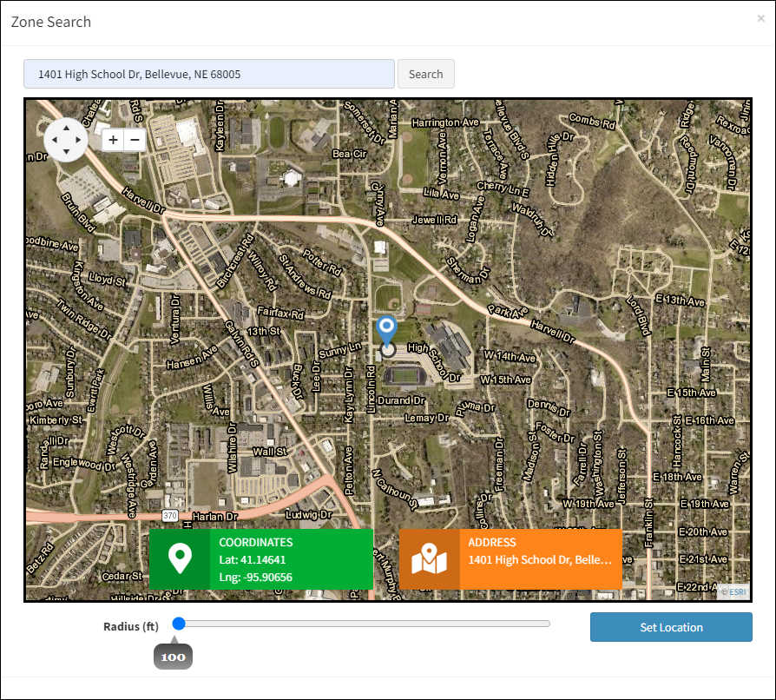Click the Combs Rd street label
The width and height of the screenshot is (776, 700).
click(592, 122)
